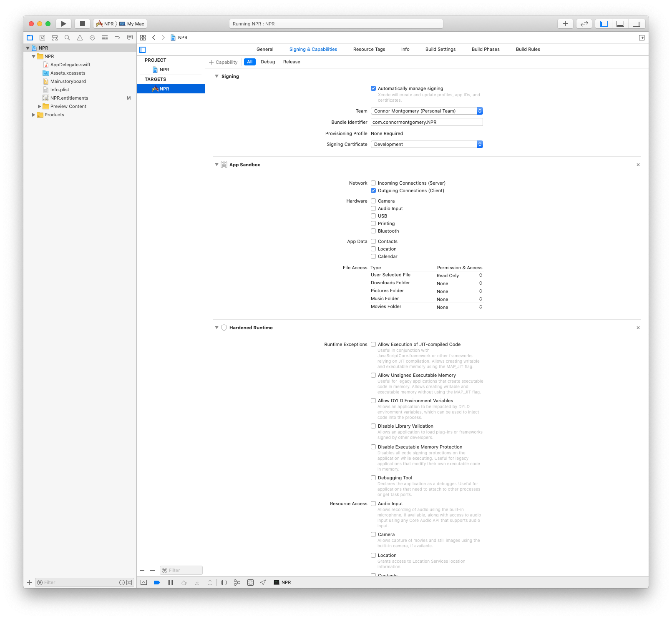The height and width of the screenshot is (619, 672).
Task: Toggle the bottom debug area visibility
Action: (620, 24)
